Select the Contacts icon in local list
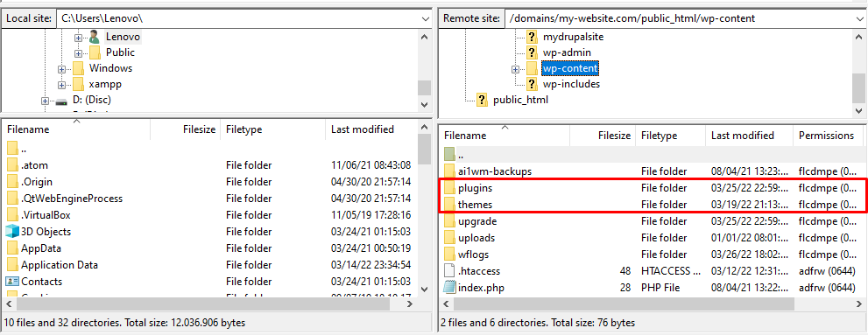This screenshot has height=335, width=868. tap(12, 282)
